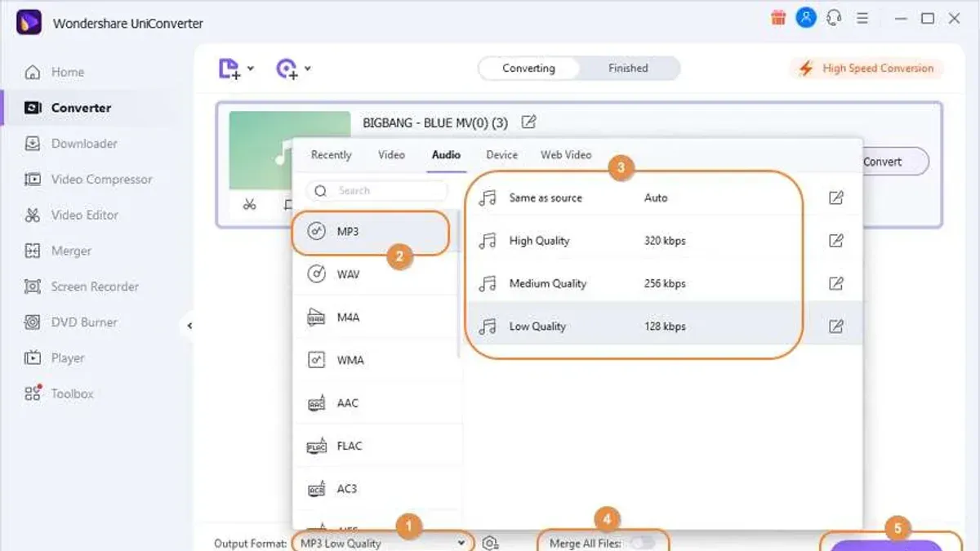Click the format list scrollbar
Viewport: 980px width, 551px height.
click(x=460, y=284)
